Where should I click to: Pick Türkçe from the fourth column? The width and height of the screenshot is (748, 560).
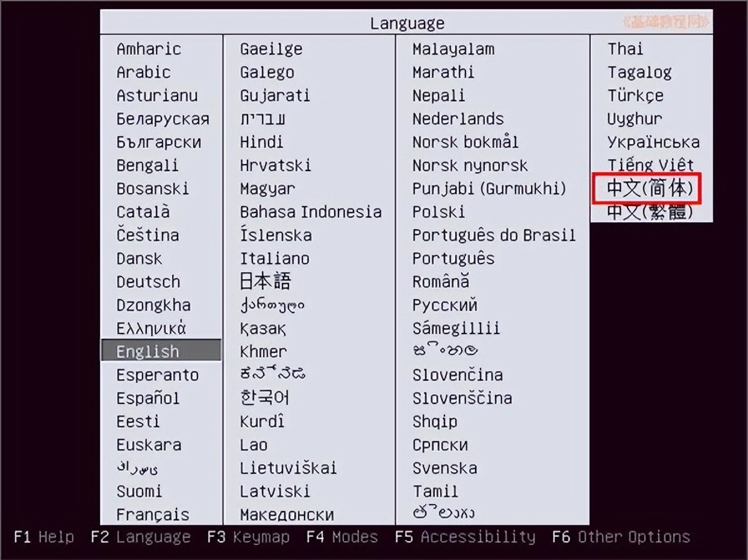click(636, 95)
